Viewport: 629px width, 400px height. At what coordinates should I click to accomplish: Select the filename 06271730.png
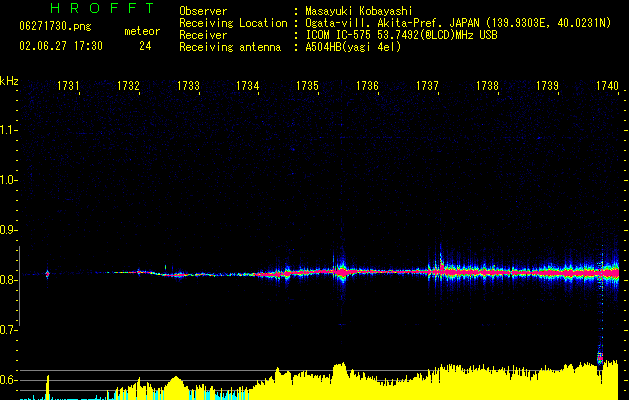55,26
